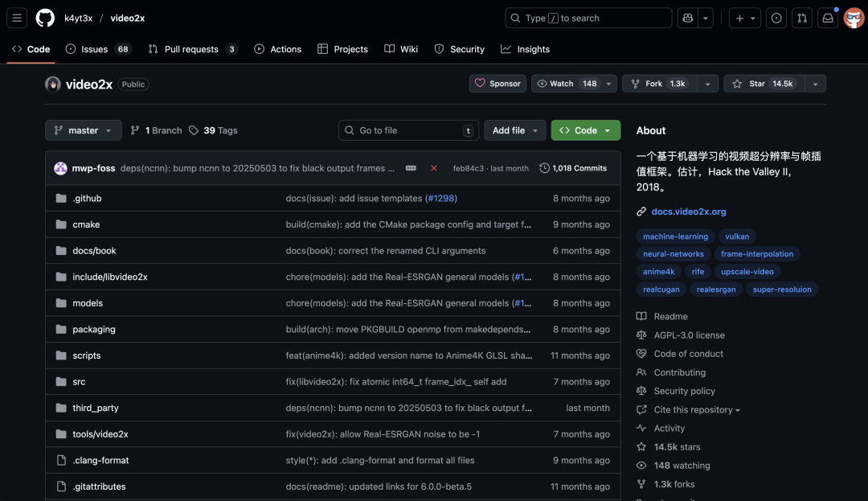This screenshot has width=868, height=501.
Task: Open the user profile avatar menu
Action: tap(854, 18)
